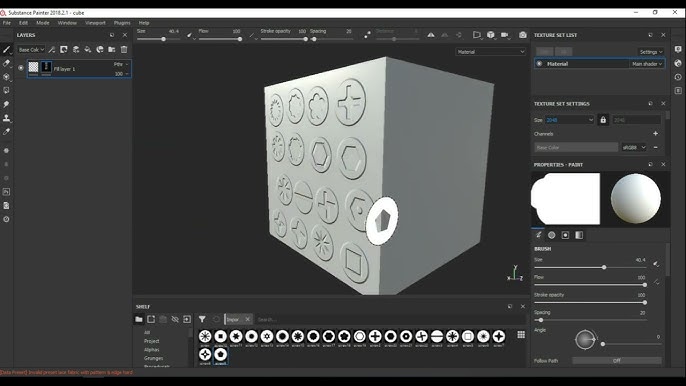Viewport: 686px width, 386px height.
Task: Select the Projection tool cube icon
Action: pos(7,77)
